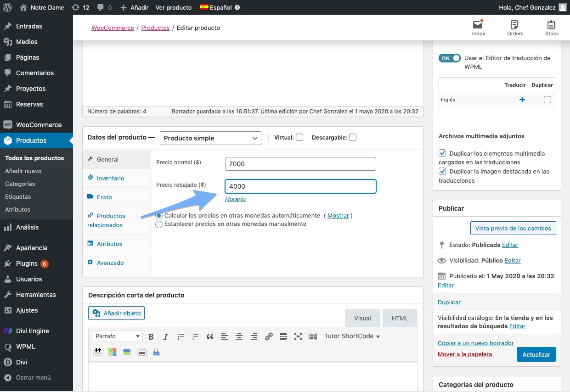This screenshot has height=392, width=570.
Task: Expand the Tutor ShortCode dropdown
Action: [352, 336]
